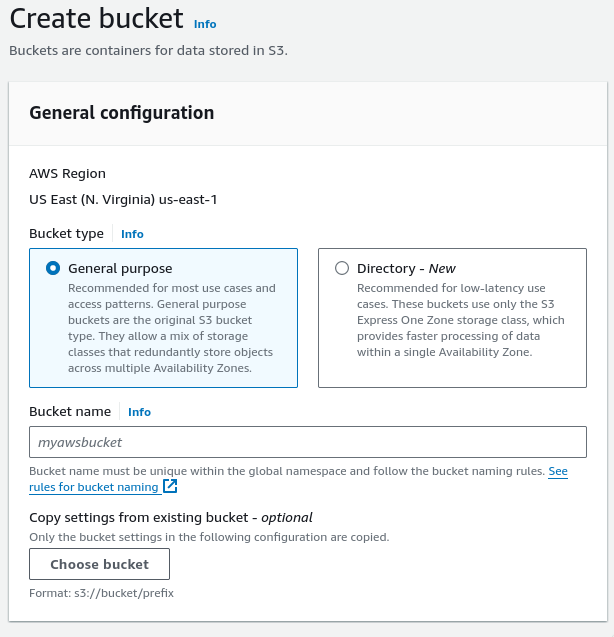614x637 pixels.
Task: Click the AWS Region label
Action: tap(67, 174)
